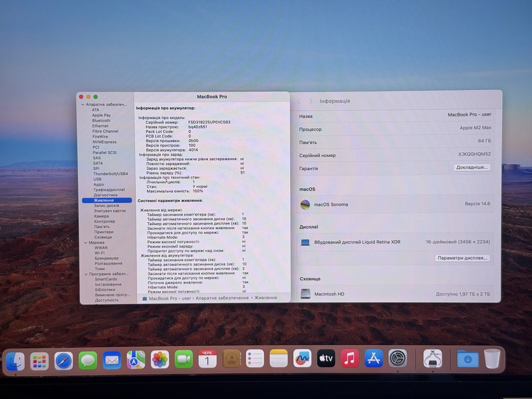532x399 pixels.
Task: Select Пам'ять in sidebar
Action: pyautogui.click(x=102, y=227)
